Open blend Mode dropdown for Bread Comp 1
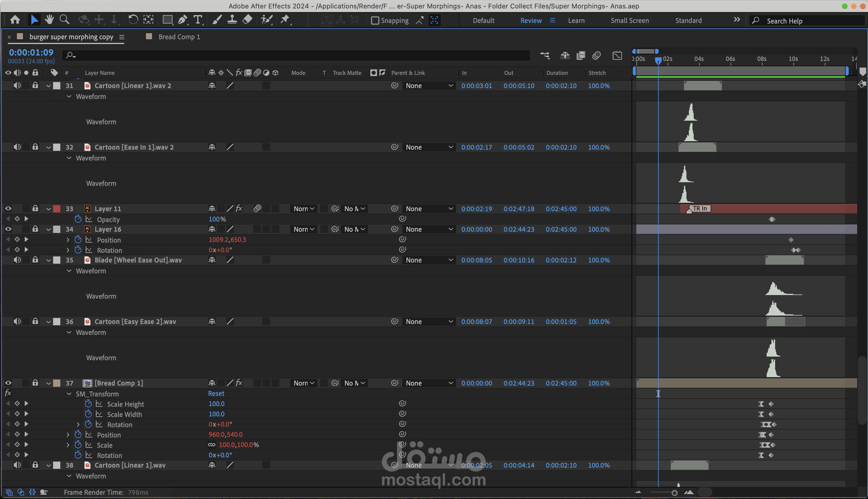Image resolution: width=868 pixels, height=499 pixels. tap(303, 383)
